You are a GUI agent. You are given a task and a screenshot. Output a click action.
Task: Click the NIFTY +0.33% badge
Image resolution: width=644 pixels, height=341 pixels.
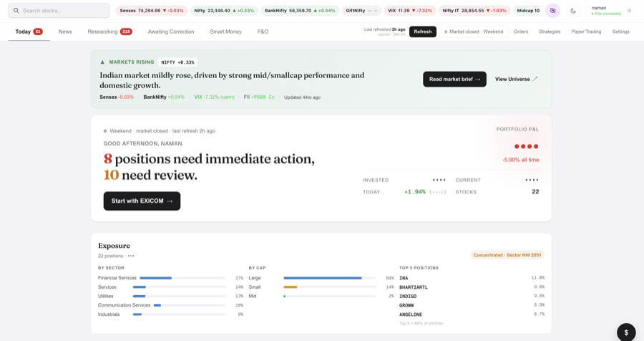tap(177, 62)
